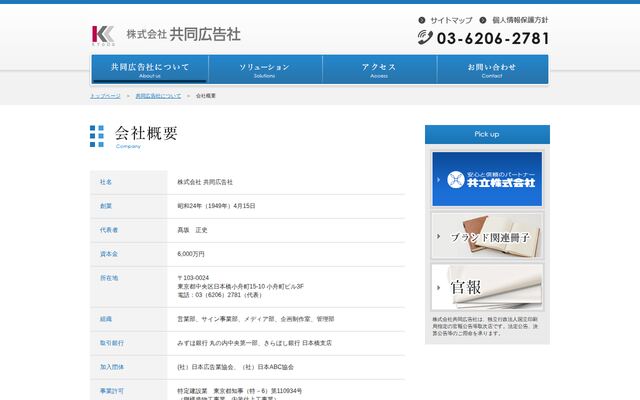This screenshot has height=400, width=640.
Task: Open the 共同広告社について menu tab
Action: tap(150, 69)
